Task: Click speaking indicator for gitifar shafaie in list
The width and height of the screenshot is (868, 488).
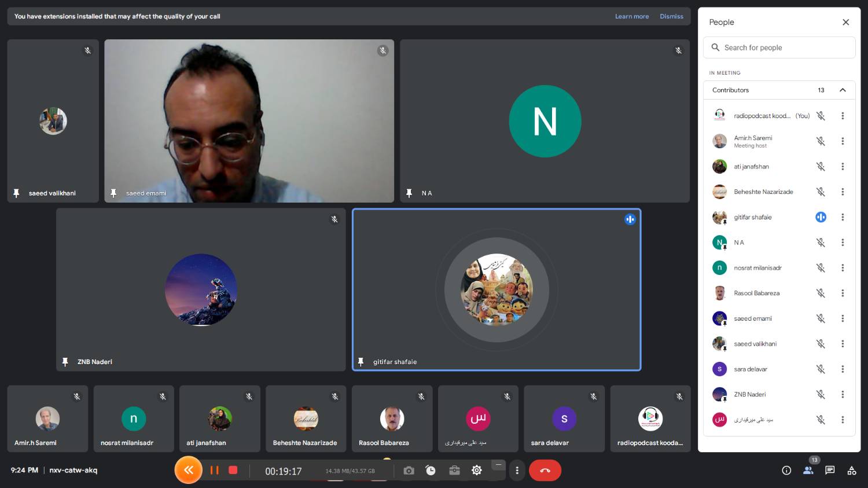Action: (x=821, y=217)
